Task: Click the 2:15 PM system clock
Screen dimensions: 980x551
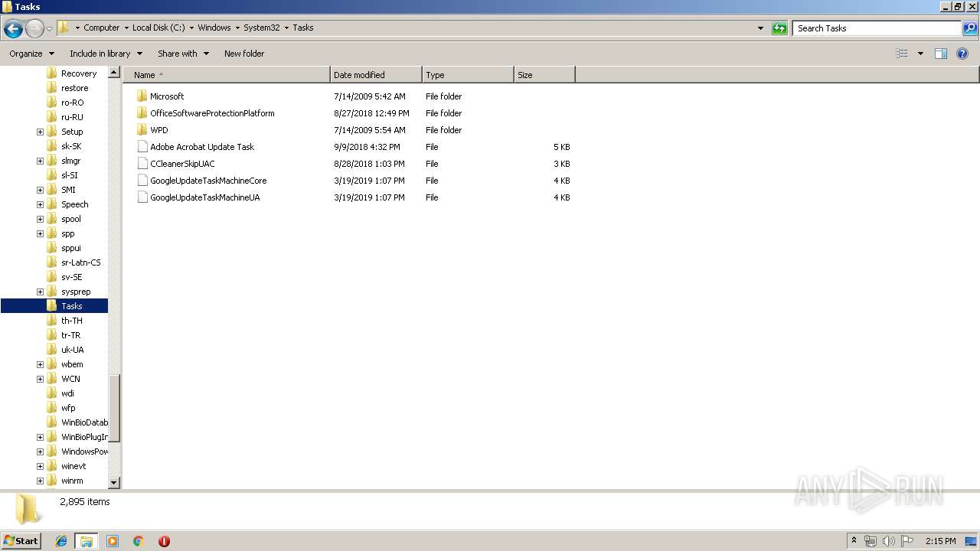Action: [x=940, y=541]
